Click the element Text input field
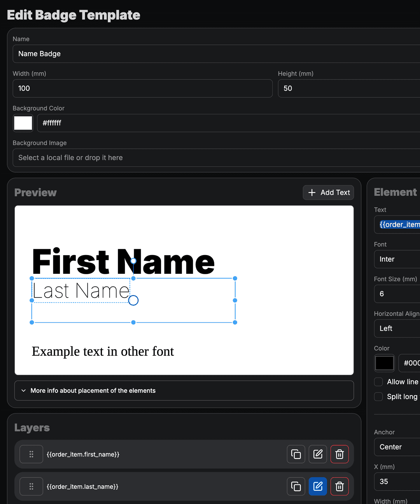The width and height of the screenshot is (420, 504). (x=397, y=224)
